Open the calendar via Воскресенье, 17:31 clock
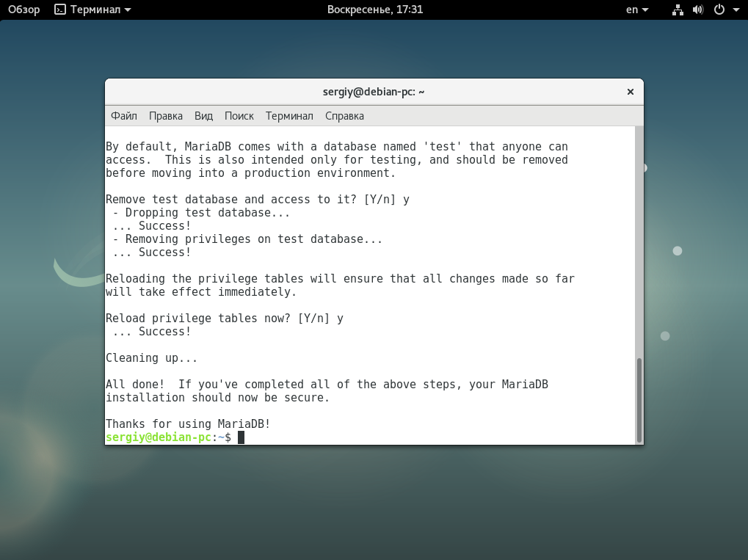Viewport: 748px width, 560px height. click(x=374, y=10)
